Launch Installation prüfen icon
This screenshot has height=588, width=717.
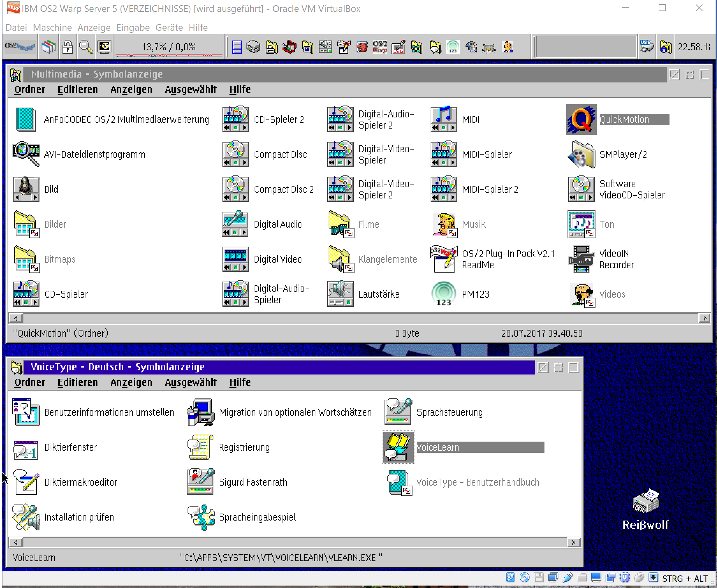pos(26,517)
